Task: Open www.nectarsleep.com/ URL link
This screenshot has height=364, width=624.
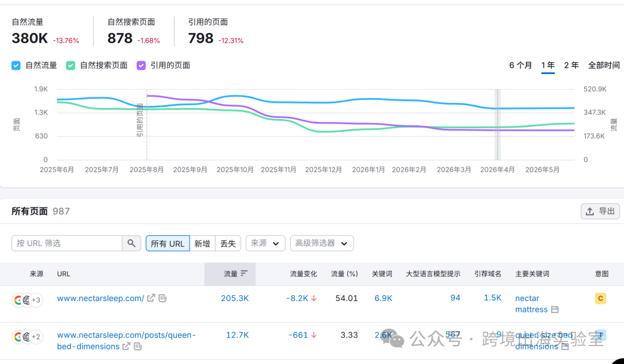Action: click(101, 298)
